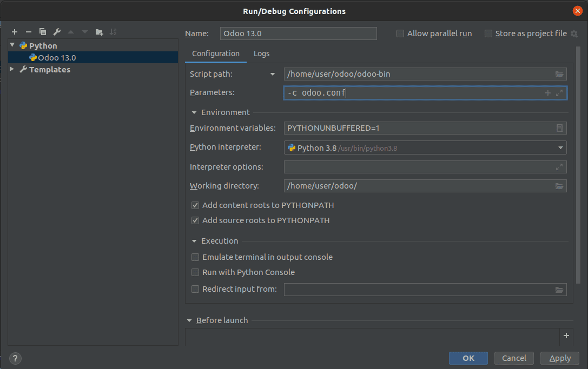The width and height of the screenshot is (588, 369).
Task: Open help with question mark button
Action: click(15, 359)
